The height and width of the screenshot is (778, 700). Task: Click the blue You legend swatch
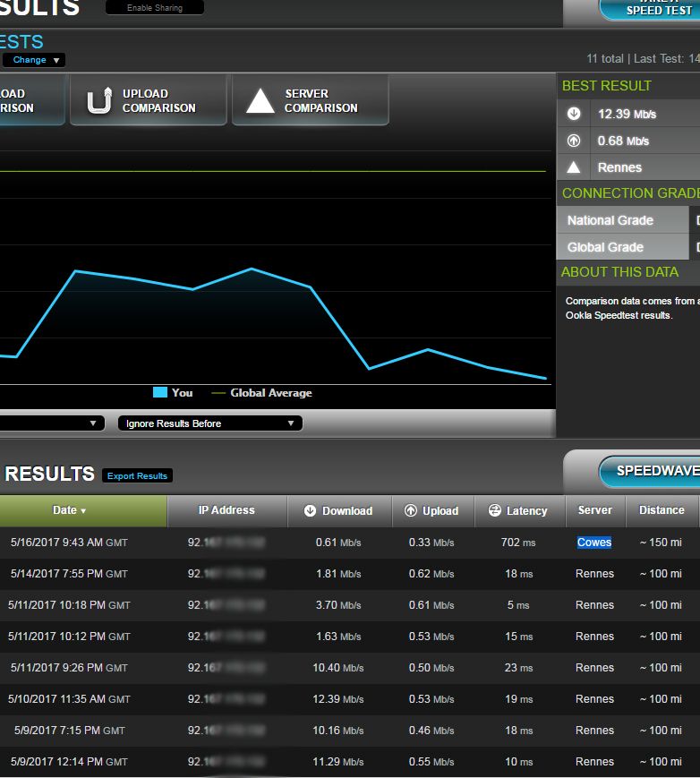160,392
